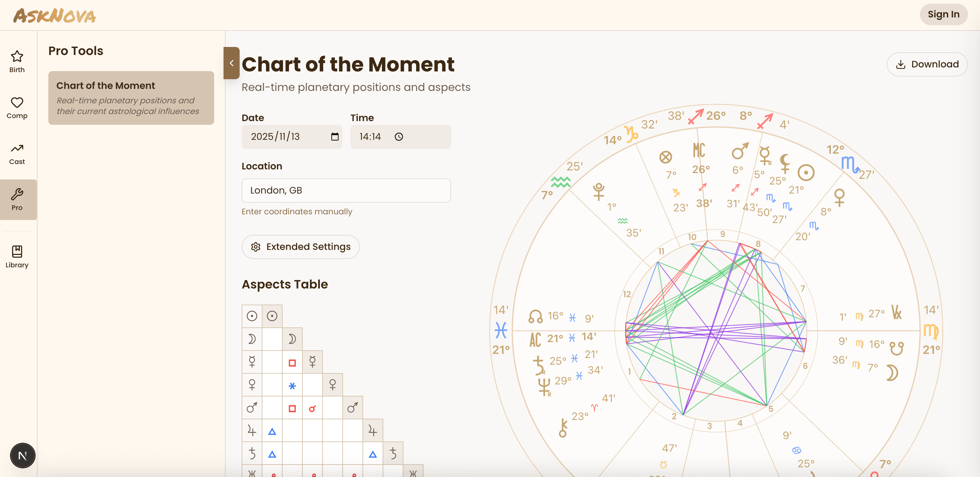Click the Location input showing London, GB
Viewport: 980px width, 477px height.
tap(345, 190)
